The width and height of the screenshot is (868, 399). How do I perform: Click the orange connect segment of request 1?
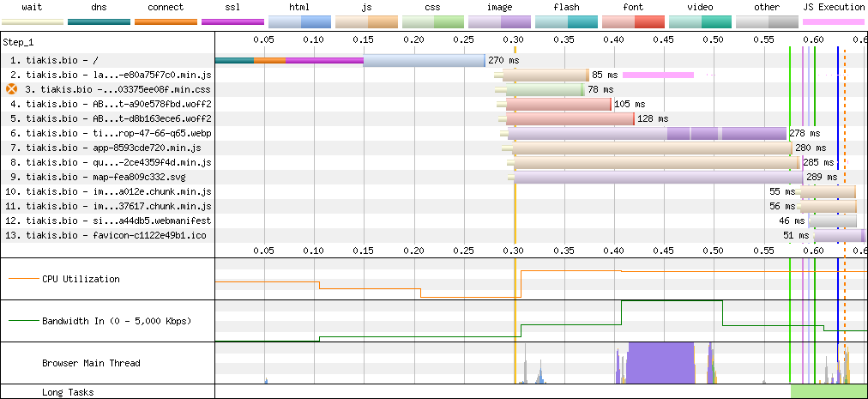(270, 60)
